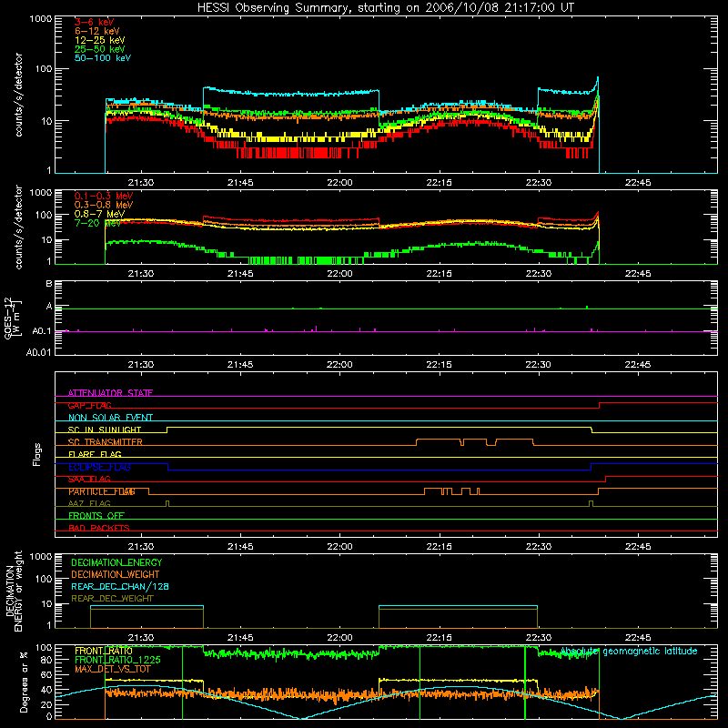This screenshot has width=728, height=728.
Task: Click the vertical Flags axis title
Action: pos(37,455)
